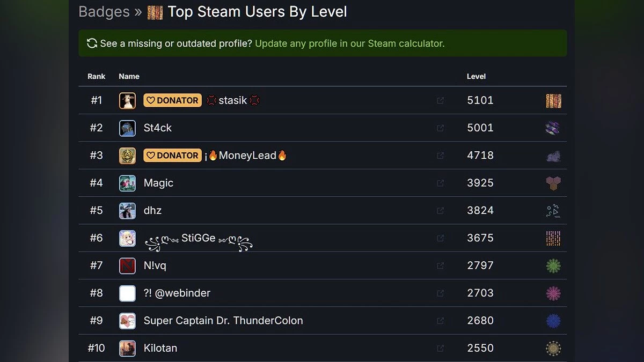This screenshot has width=644, height=362.
Task: Open external link icon for Kilotan
Action: click(440, 348)
